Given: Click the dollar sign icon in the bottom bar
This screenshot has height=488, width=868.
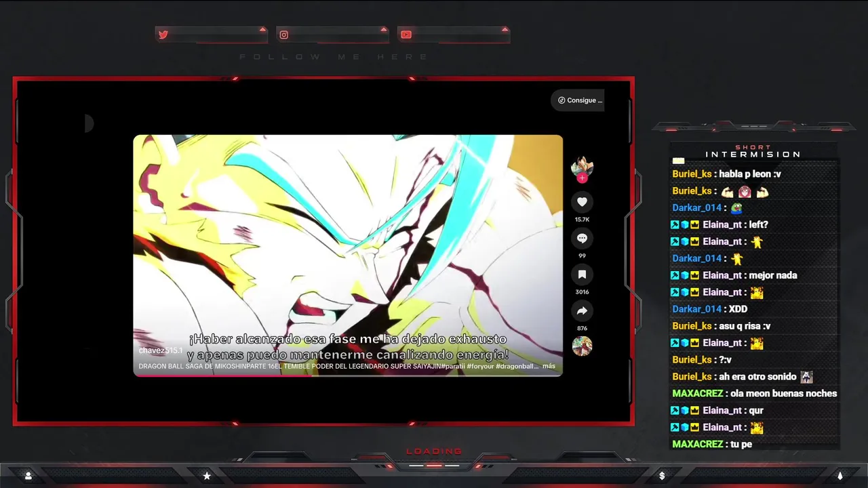Looking at the screenshot, I should point(662,476).
